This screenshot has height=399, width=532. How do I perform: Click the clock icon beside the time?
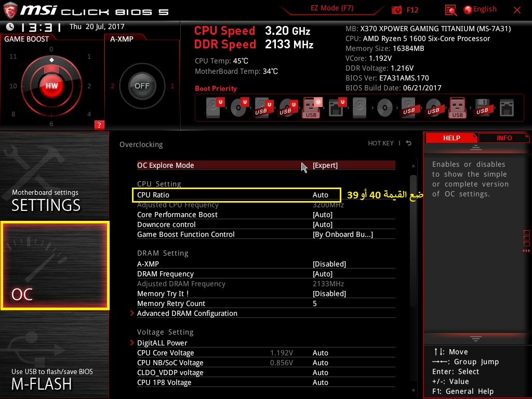click(10, 26)
